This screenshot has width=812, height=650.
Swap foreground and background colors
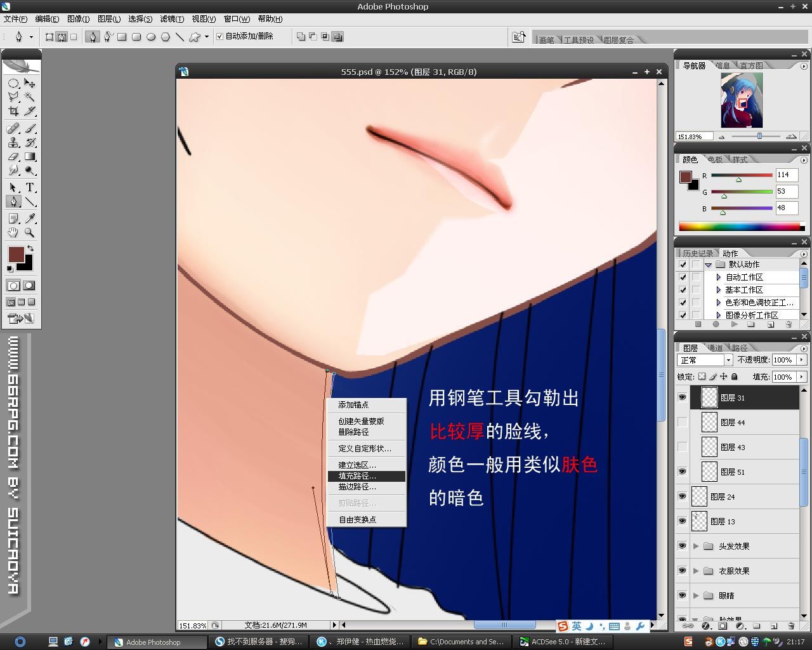30,248
